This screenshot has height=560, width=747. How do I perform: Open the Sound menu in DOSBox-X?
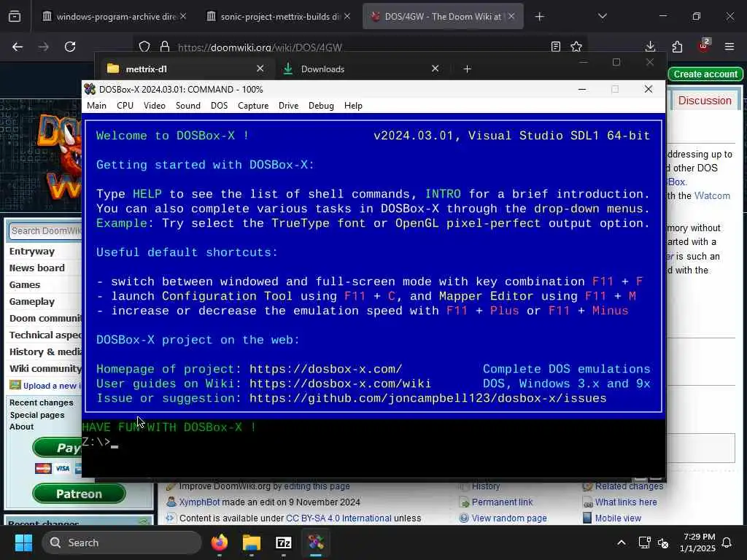pos(187,106)
